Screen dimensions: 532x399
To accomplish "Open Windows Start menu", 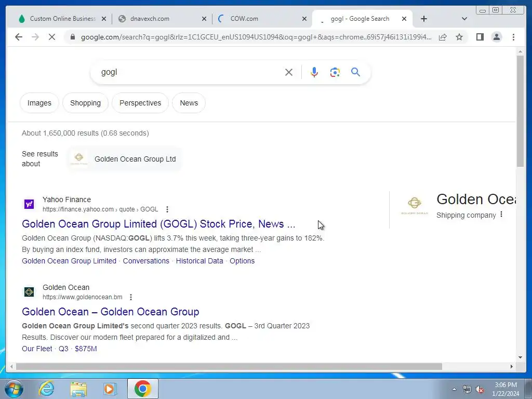I will [14, 389].
